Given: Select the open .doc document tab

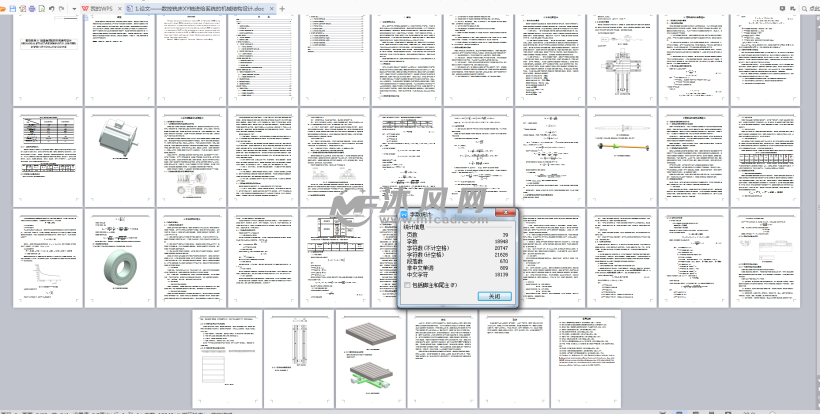Looking at the screenshot, I should click(x=192, y=7).
